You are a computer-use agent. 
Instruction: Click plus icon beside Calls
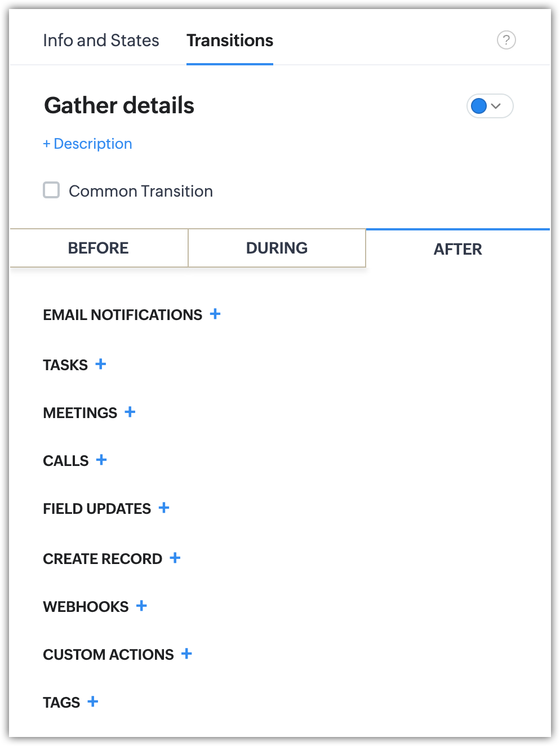point(101,460)
